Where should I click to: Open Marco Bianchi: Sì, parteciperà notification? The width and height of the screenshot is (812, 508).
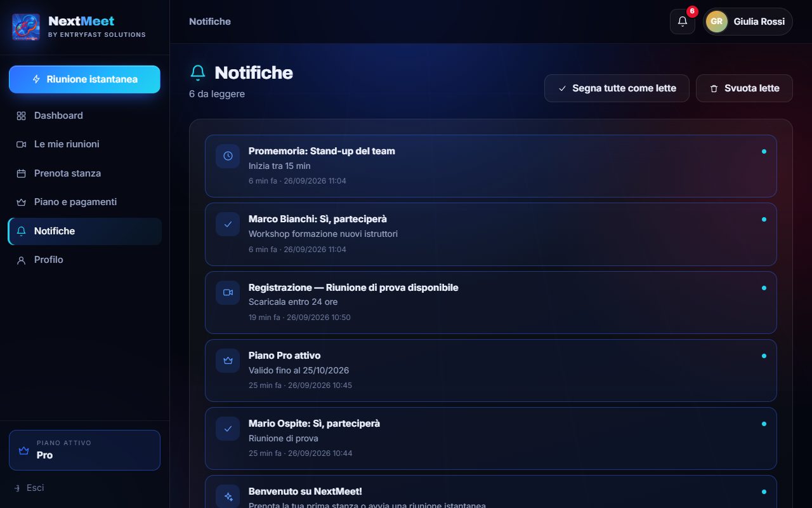[x=490, y=234]
